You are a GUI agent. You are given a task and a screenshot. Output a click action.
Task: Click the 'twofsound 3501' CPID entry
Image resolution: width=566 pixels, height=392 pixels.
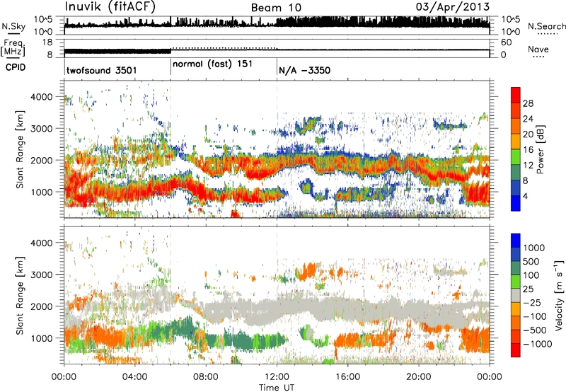tap(102, 70)
